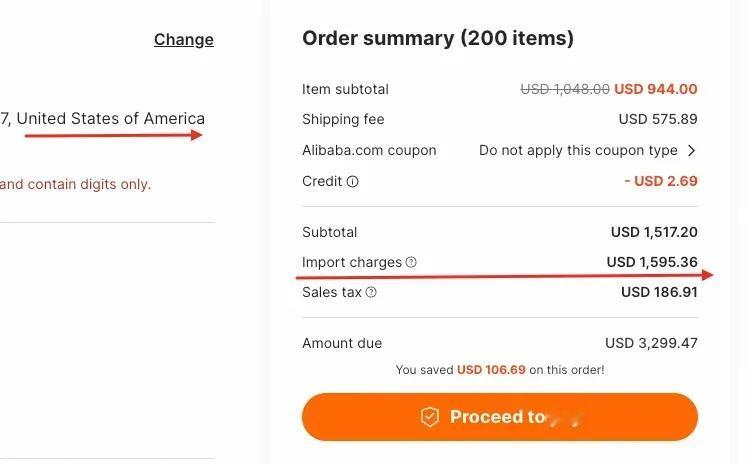Click the struck-through USD 1,048.00 price
This screenshot has width=749, height=464.
coord(565,89)
